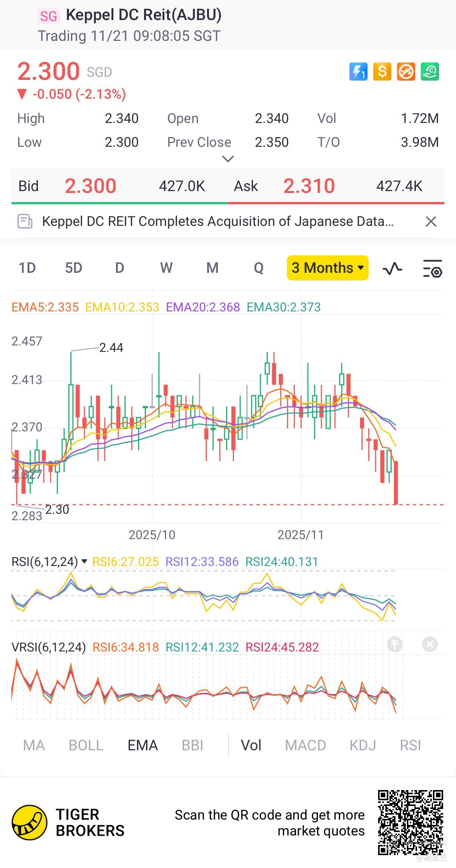
Task: Toggle the RSI sub-indicator at bottom
Action: pyautogui.click(x=411, y=745)
